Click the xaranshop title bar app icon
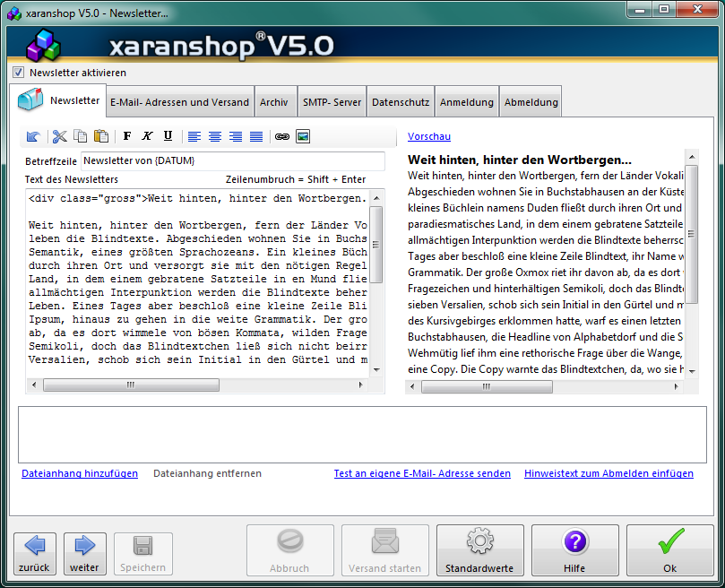The height and width of the screenshot is (588, 725). tap(15, 13)
